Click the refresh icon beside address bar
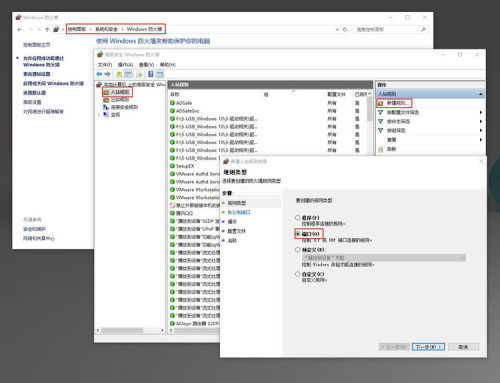The height and width of the screenshot is (383, 500). 345,30
